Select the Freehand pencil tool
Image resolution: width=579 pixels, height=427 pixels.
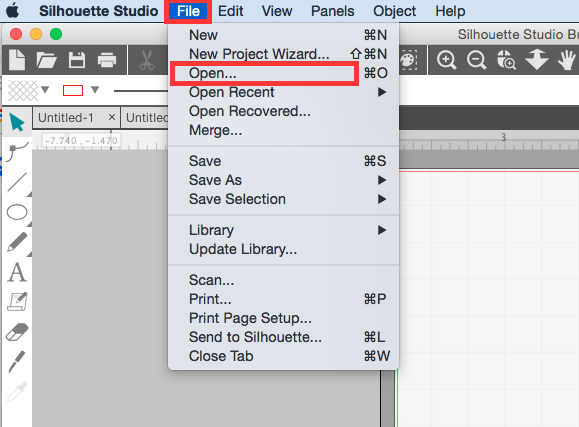[17, 242]
